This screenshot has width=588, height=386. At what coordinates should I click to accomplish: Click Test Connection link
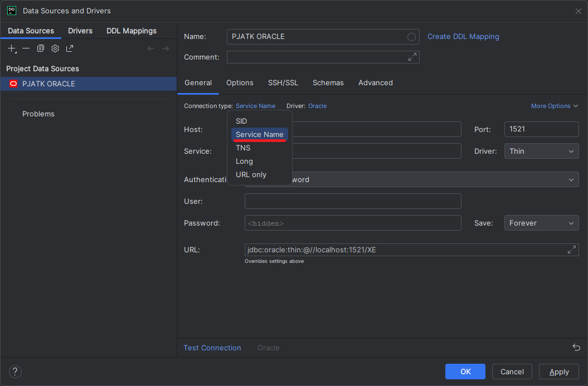pyautogui.click(x=212, y=348)
